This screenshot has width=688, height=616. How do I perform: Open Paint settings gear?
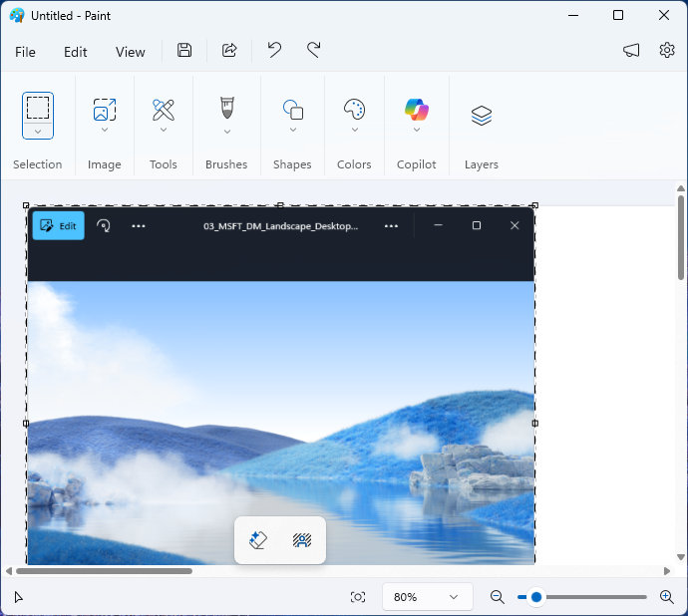point(667,50)
